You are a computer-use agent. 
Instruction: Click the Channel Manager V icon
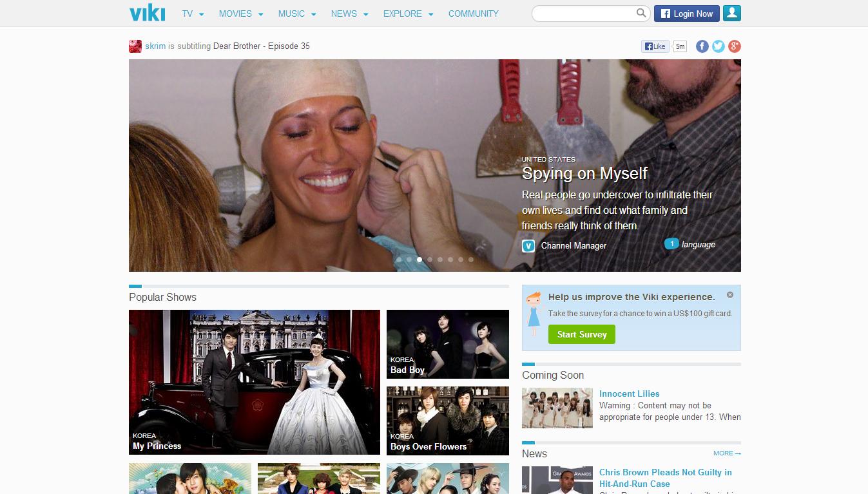pos(528,245)
